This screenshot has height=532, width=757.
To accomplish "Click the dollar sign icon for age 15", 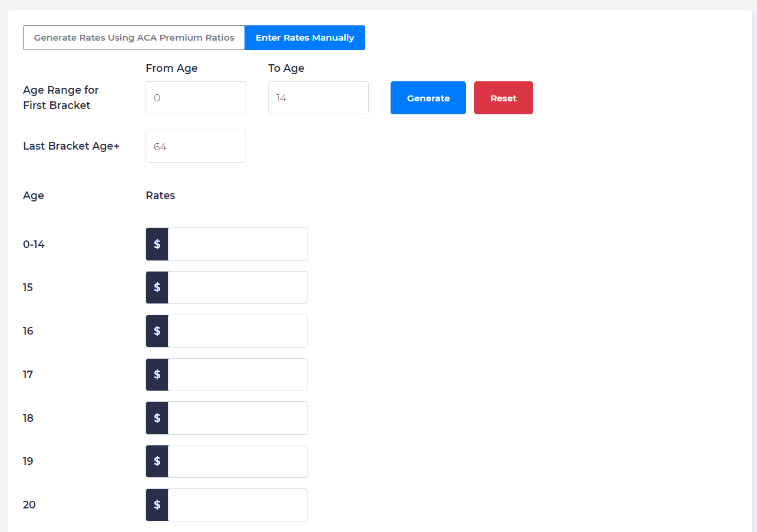I will click(x=157, y=288).
